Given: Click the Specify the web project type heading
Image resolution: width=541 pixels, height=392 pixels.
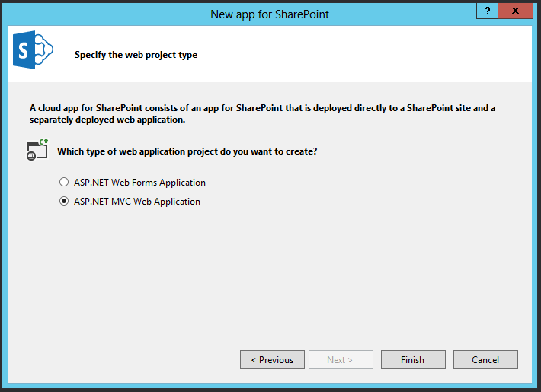Looking at the screenshot, I should coord(136,55).
